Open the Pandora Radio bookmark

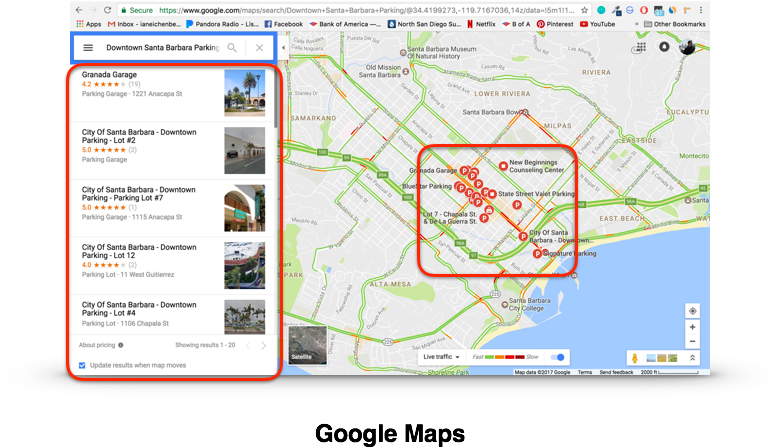[222, 24]
